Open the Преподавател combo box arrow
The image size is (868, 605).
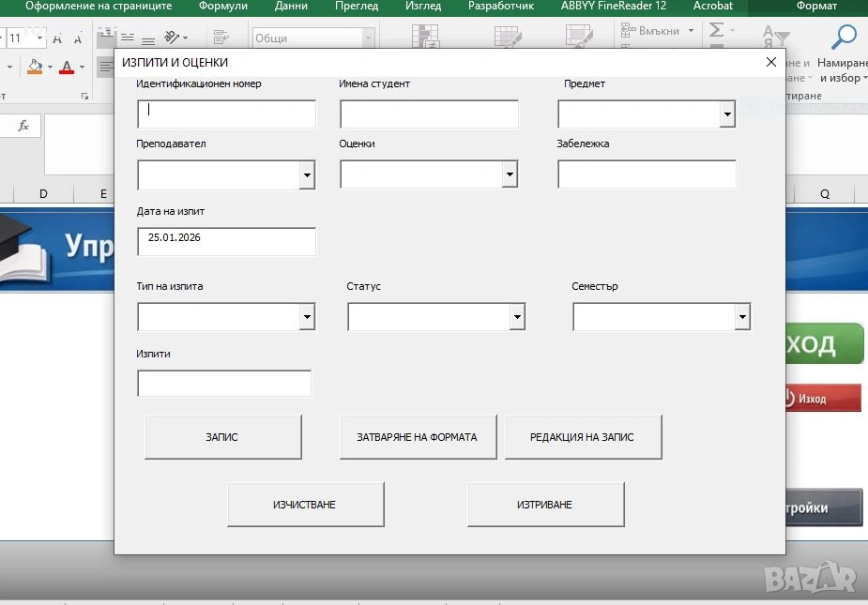[x=307, y=175]
